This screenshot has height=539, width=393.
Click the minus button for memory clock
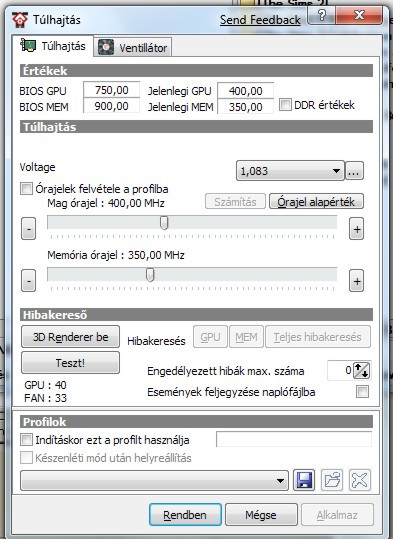(x=29, y=281)
